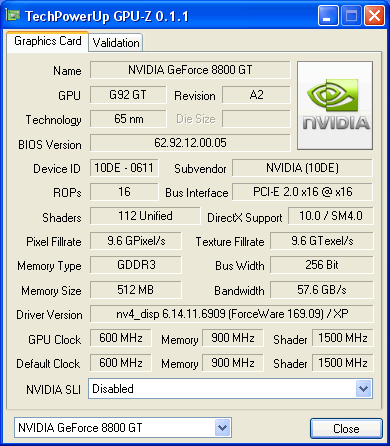Viewport: 390px width, 446px height.
Task: Click the BIOS Version field
Action: pos(190,143)
